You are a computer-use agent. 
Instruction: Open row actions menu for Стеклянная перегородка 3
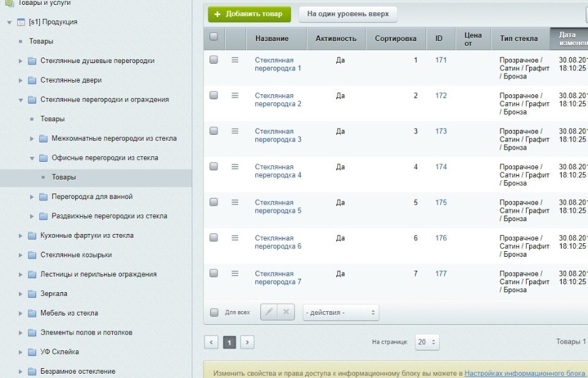pyautogui.click(x=235, y=131)
